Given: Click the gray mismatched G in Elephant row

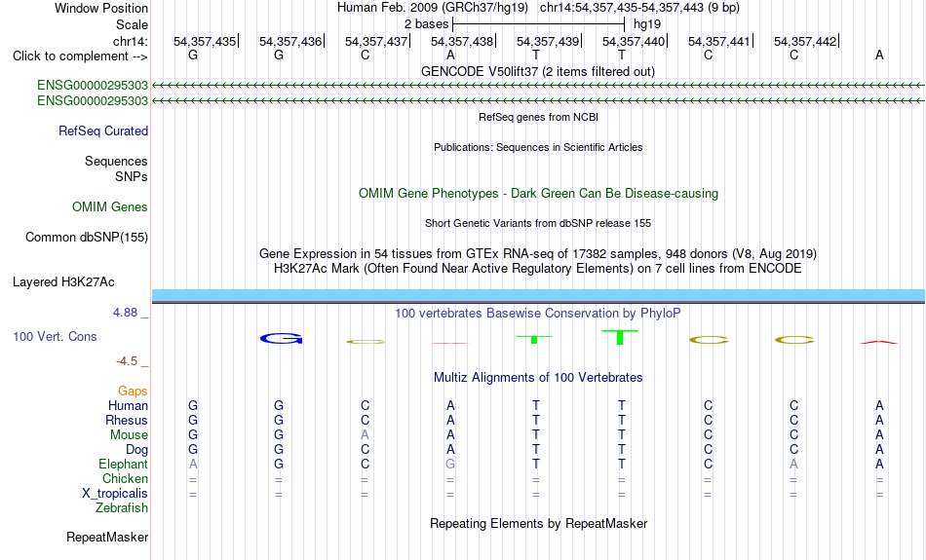Looking at the screenshot, I should tap(450, 465).
